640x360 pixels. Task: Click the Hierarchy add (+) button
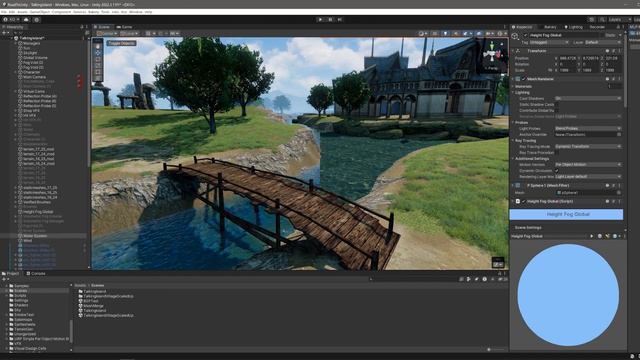(4, 33)
